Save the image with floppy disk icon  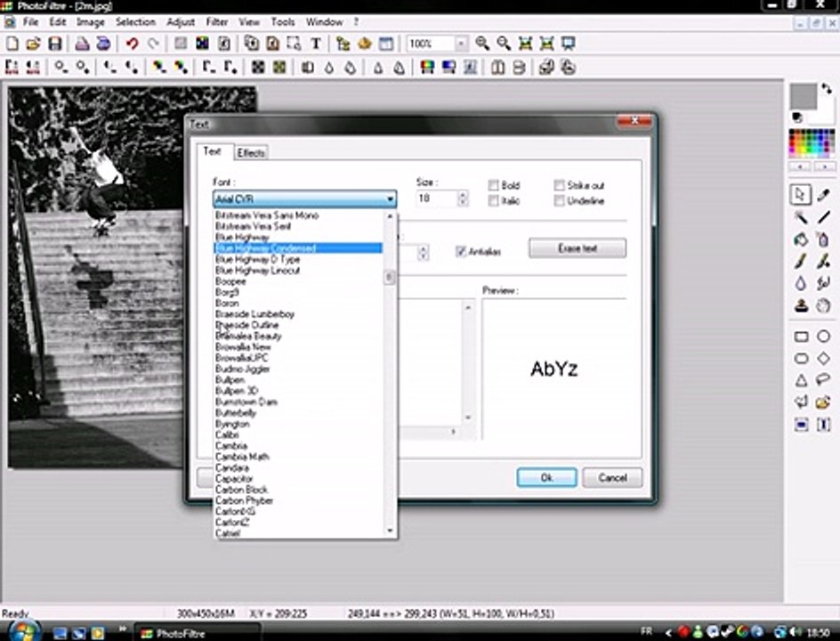54,44
